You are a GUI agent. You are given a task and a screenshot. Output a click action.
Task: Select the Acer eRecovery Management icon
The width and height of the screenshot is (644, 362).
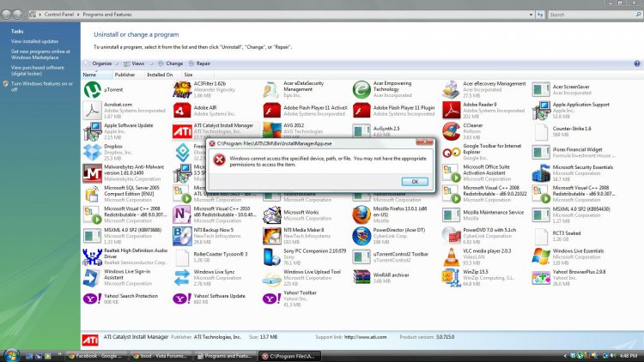[x=451, y=89]
